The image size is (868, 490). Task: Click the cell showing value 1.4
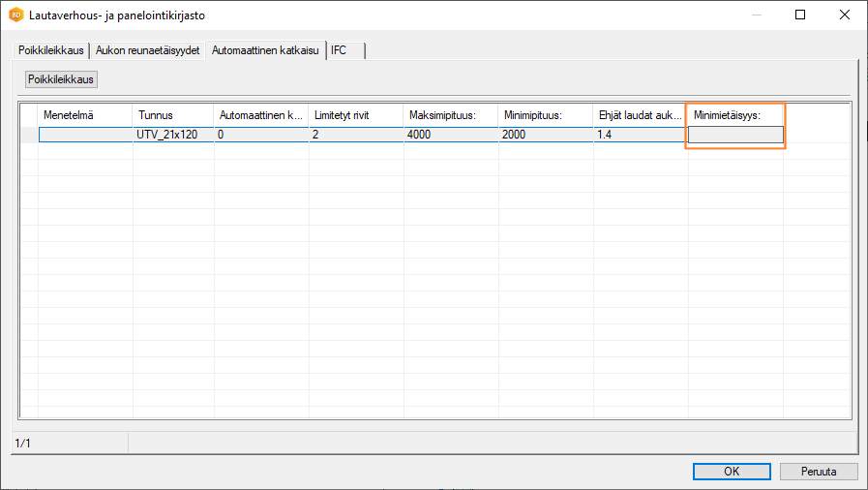point(640,135)
